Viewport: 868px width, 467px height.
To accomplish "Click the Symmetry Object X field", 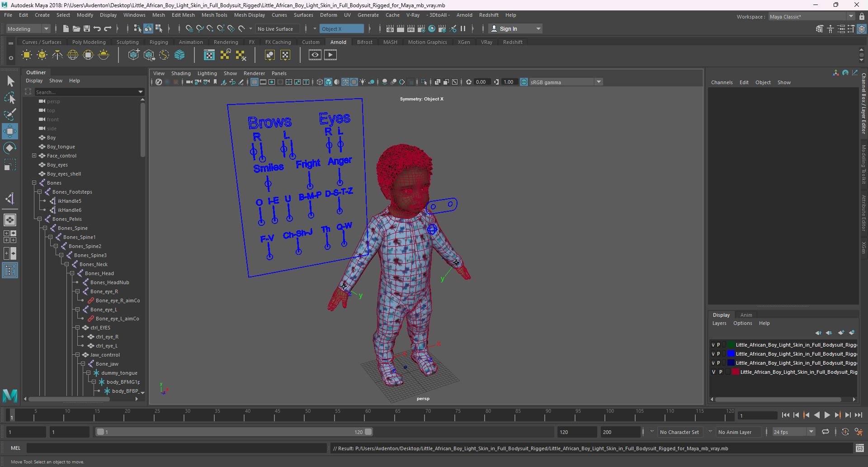I will [x=342, y=29].
